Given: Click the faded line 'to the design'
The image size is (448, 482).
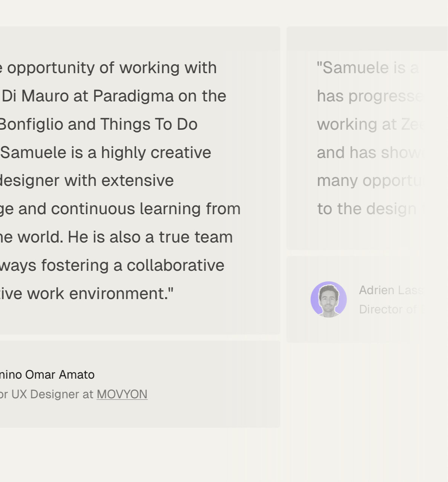Looking at the screenshot, I should [x=367, y=209].
